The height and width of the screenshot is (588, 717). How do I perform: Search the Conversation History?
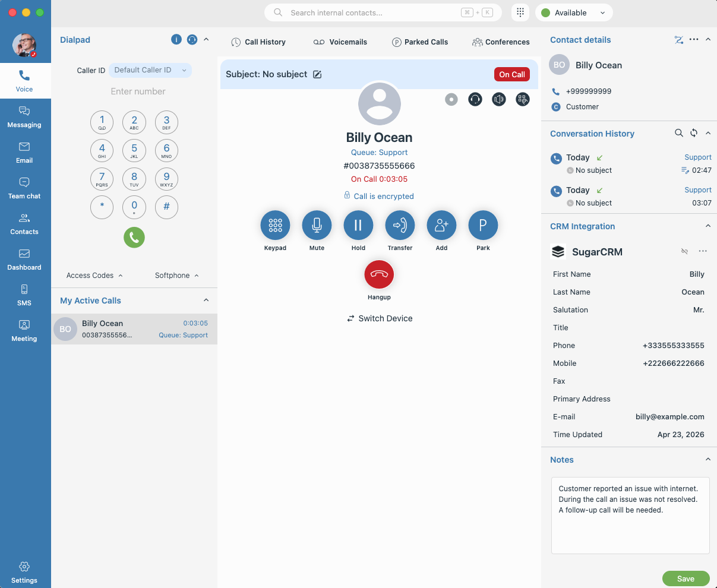click(x=678, y=133)
